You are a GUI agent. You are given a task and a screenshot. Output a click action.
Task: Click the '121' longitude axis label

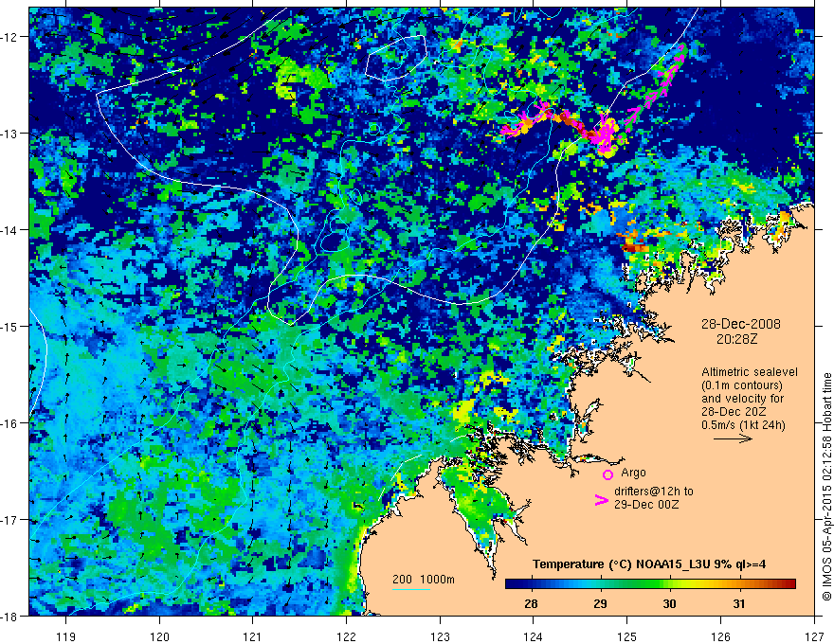tap(253, 636)
